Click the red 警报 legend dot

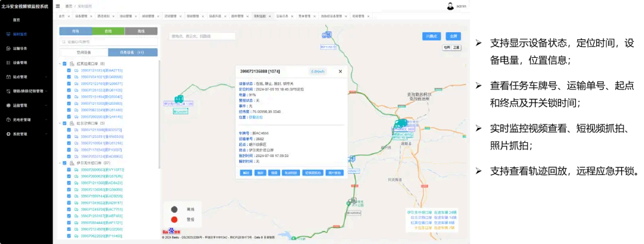174,220
